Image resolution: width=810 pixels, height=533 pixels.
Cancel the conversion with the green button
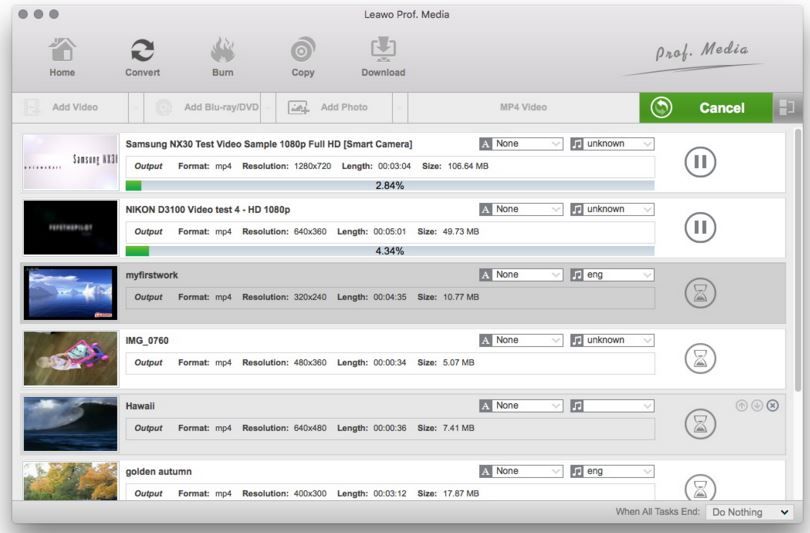(706, 107)
